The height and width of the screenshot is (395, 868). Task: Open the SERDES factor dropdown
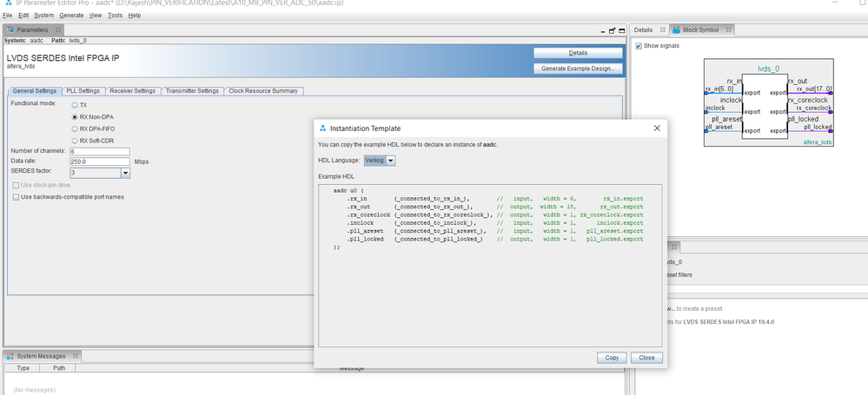(125, 174)
